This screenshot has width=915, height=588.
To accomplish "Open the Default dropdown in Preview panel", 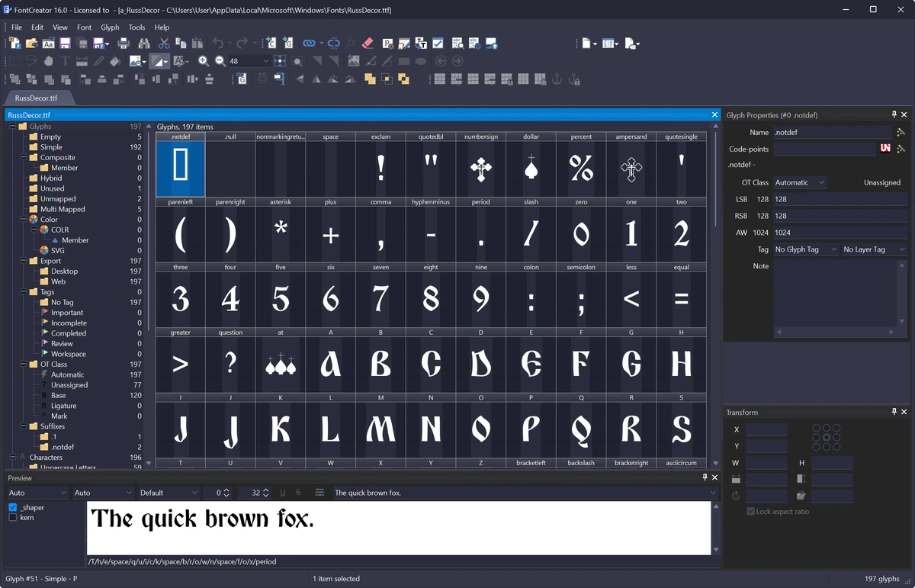I will [169, 493].
